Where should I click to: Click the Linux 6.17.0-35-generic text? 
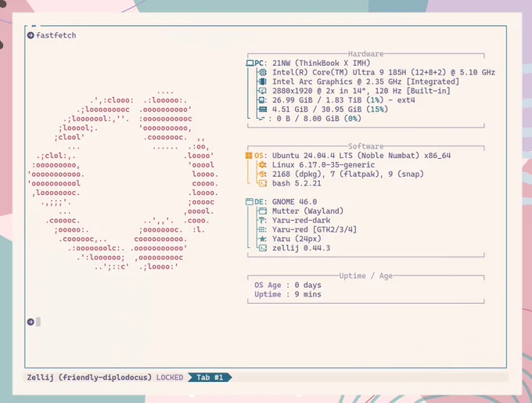pyautogui.click(x=323, y=165)
